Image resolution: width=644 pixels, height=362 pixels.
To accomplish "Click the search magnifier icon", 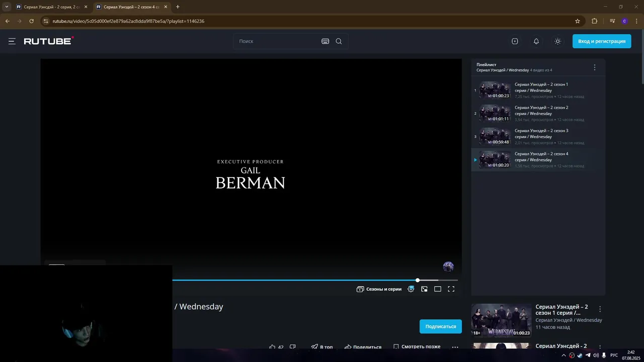I will 339,41.
